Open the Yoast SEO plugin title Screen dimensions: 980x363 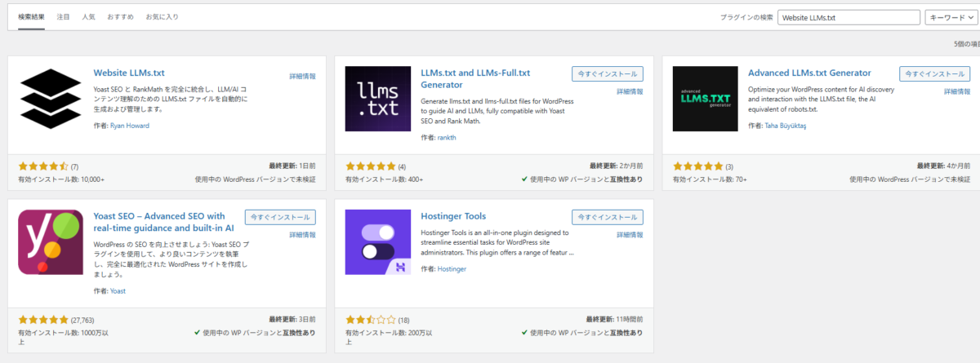click(x=164, y=222)
